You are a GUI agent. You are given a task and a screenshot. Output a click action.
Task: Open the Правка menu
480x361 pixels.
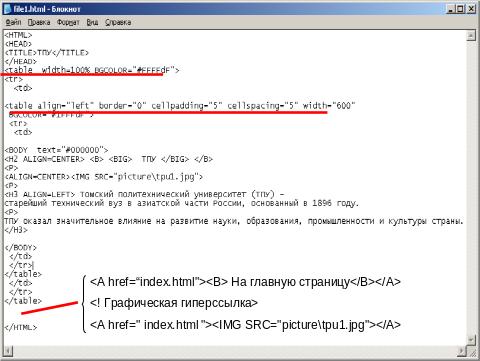coord(39,22)
